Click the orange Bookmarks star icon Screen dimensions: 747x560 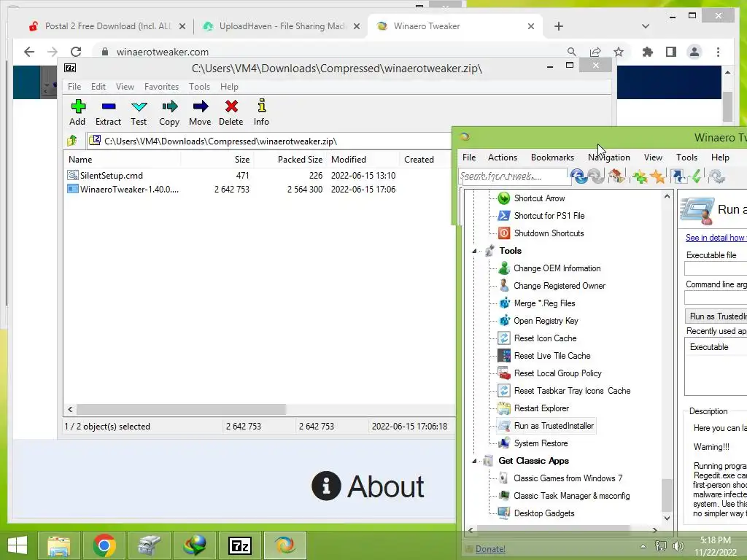(x=657, y=176)
